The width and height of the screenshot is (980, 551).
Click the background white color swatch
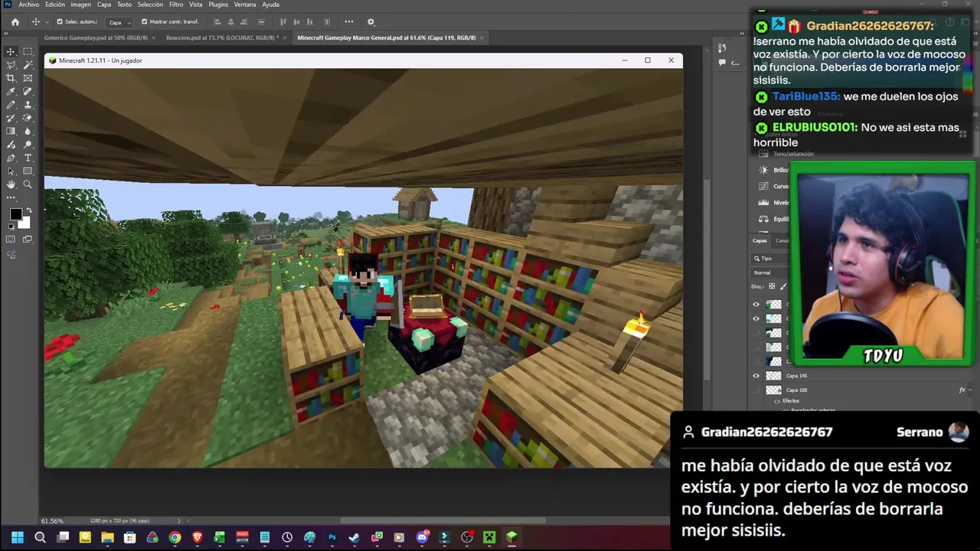(x=24, y=223)
